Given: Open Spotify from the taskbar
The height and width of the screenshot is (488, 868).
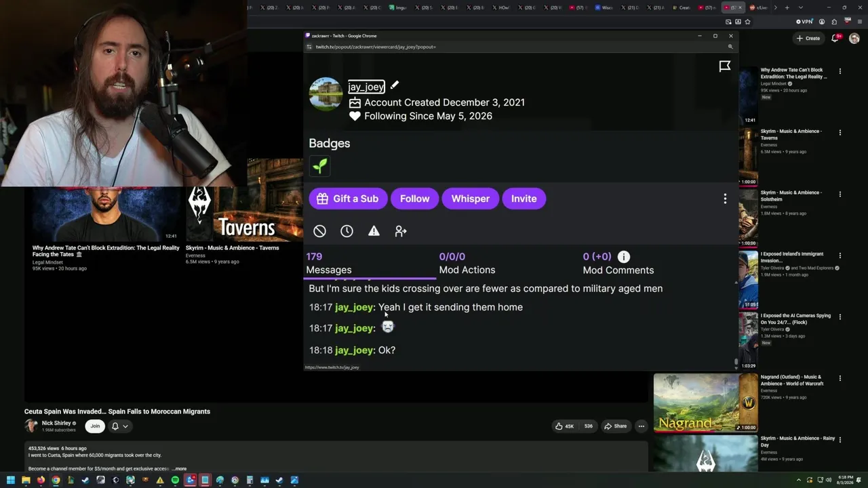Looking at the screenshot, I should (175, 481).
